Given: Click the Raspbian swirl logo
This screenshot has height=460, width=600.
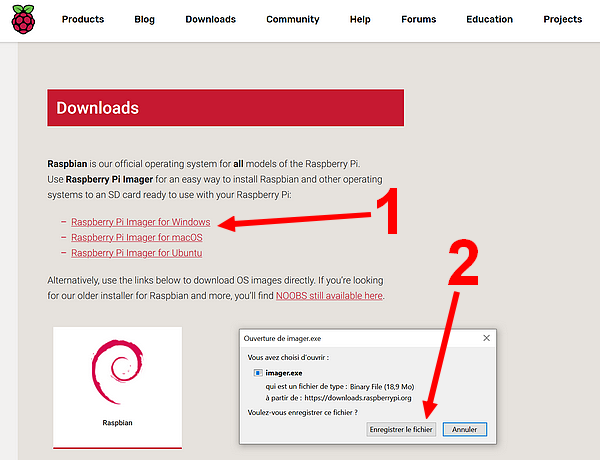Looking at the screenshot, I should [x=117, y=372].
